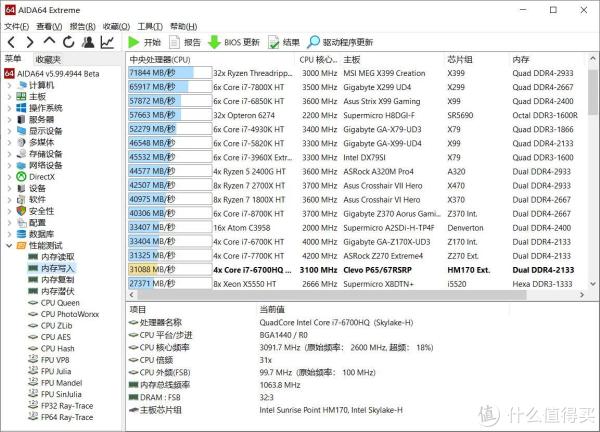Click the up-level arrow icon

pos(49,41)
